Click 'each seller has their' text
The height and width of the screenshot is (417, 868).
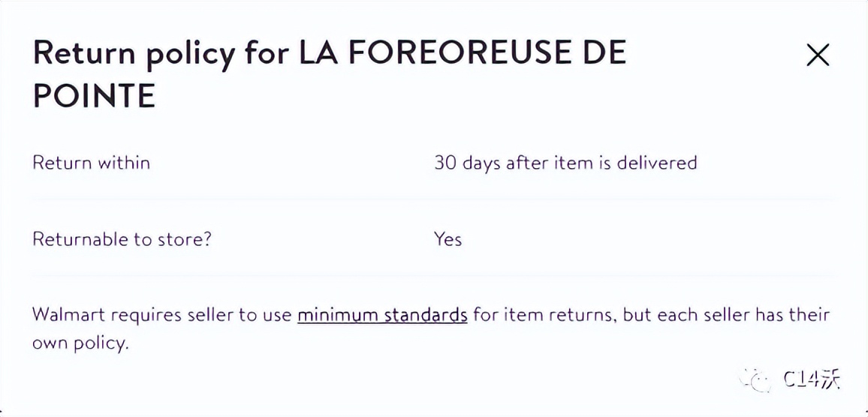click(743, 314)
